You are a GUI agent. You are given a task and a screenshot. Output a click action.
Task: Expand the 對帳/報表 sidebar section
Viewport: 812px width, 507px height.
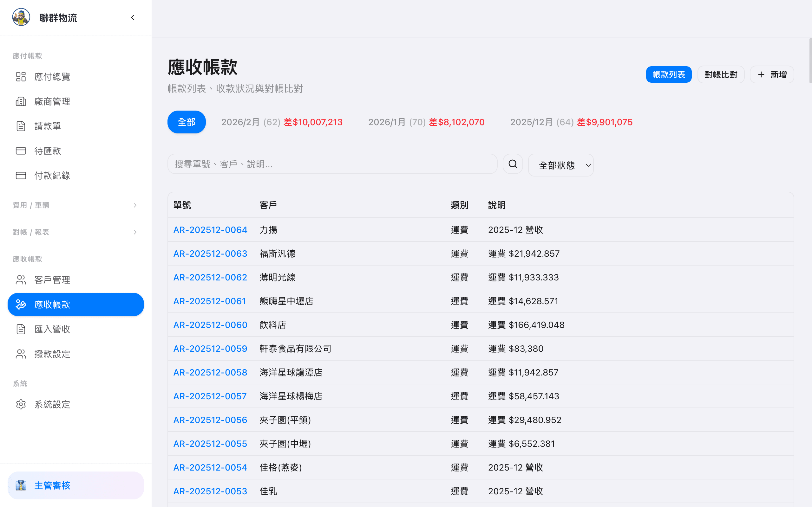(x=135, y=232)
